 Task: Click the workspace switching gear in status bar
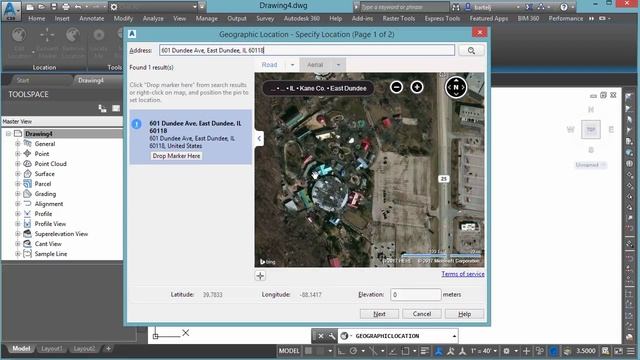pos(507,351)
